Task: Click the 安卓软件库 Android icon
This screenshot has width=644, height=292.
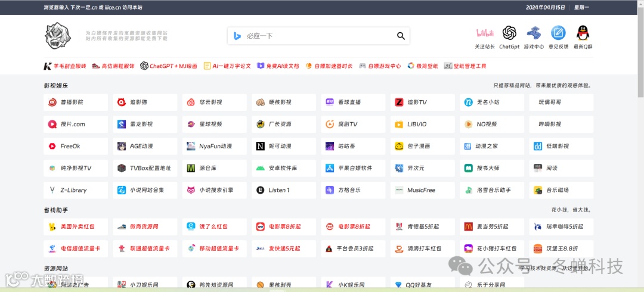Action: coord(261,169)
